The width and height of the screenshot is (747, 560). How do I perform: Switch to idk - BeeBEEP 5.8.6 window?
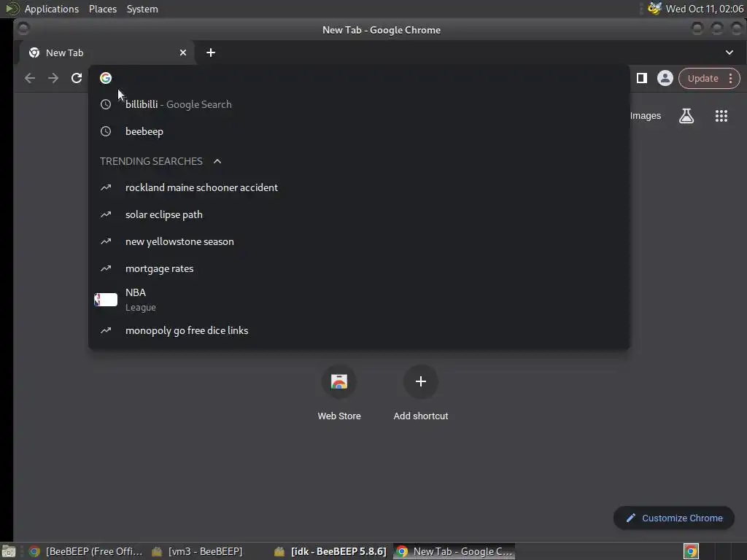tap(331, 551)
